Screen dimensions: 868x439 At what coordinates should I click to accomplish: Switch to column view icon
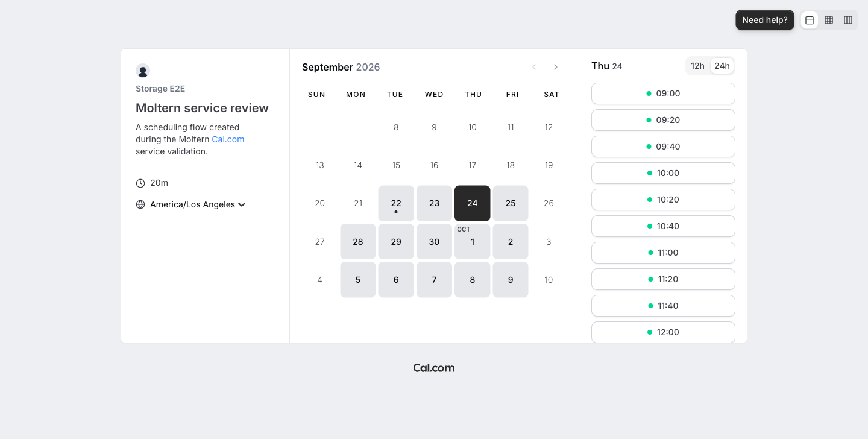click(x=848, y=20)
